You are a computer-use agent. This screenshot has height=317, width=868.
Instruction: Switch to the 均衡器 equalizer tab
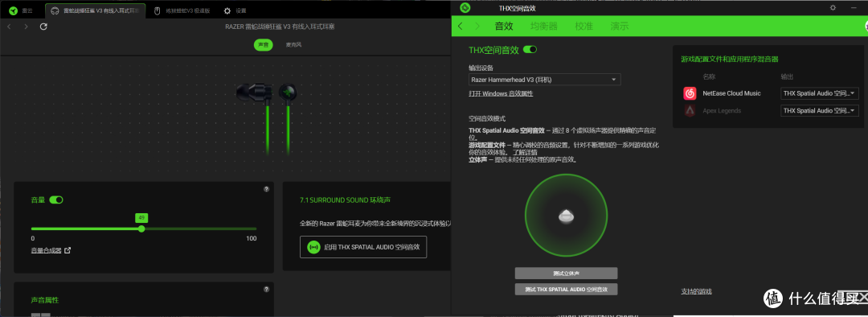point(543,26)
